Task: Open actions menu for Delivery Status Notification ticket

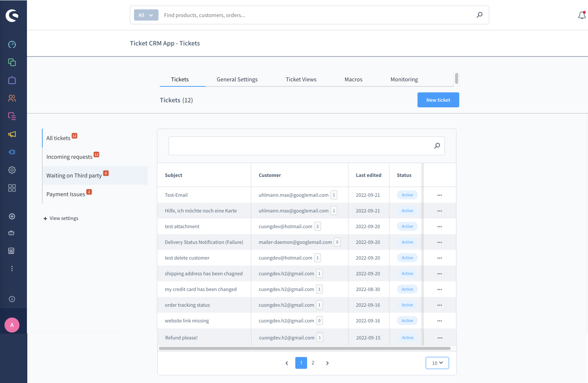Action: [x=439, y=242]
